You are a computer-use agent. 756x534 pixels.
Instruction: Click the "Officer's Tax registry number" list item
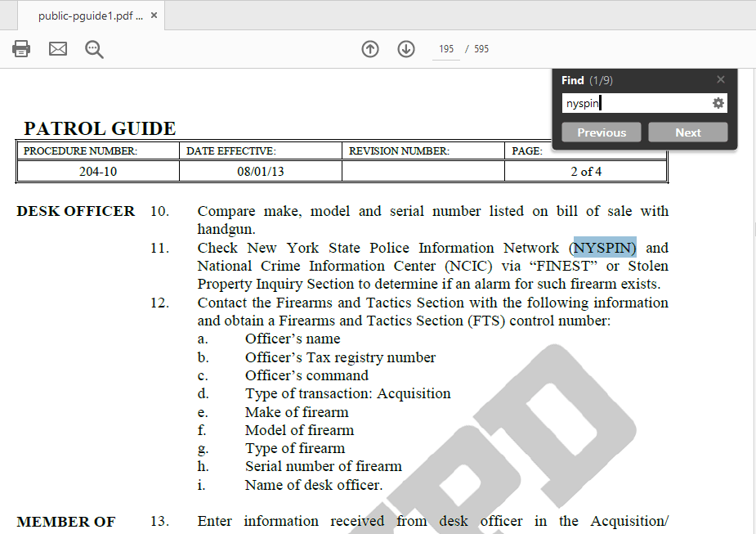coord(340,357)
